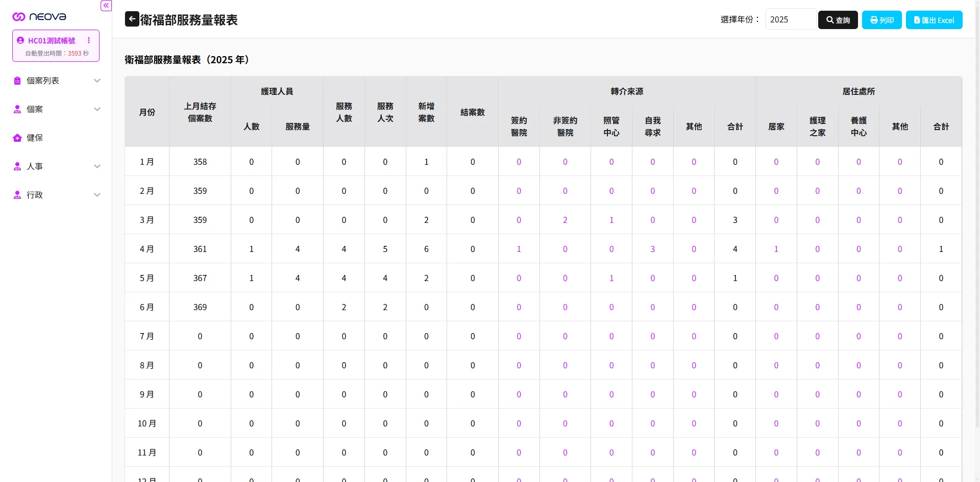The image size is (980, 482).
Task: Expand the 個案 menu chevron
Action: (97, 109)
